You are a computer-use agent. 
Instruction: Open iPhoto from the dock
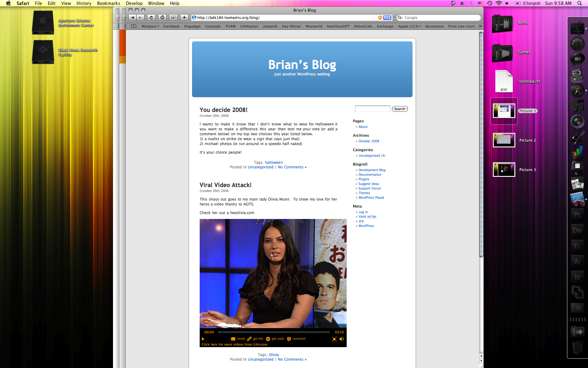(x=577, y=184)
